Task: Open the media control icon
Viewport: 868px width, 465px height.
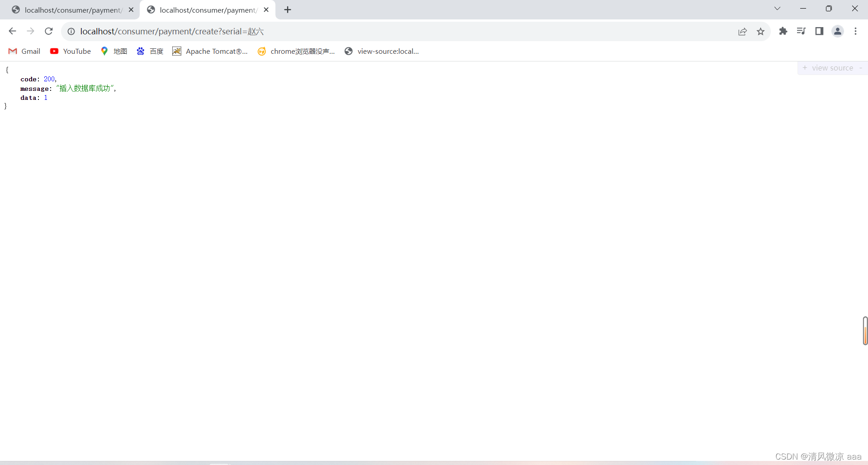Action: [x=801, y=31]
